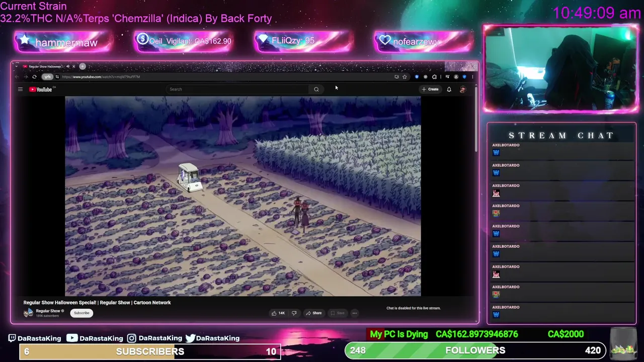Open the Regular Show channel name link

click(x=48, y=311)
